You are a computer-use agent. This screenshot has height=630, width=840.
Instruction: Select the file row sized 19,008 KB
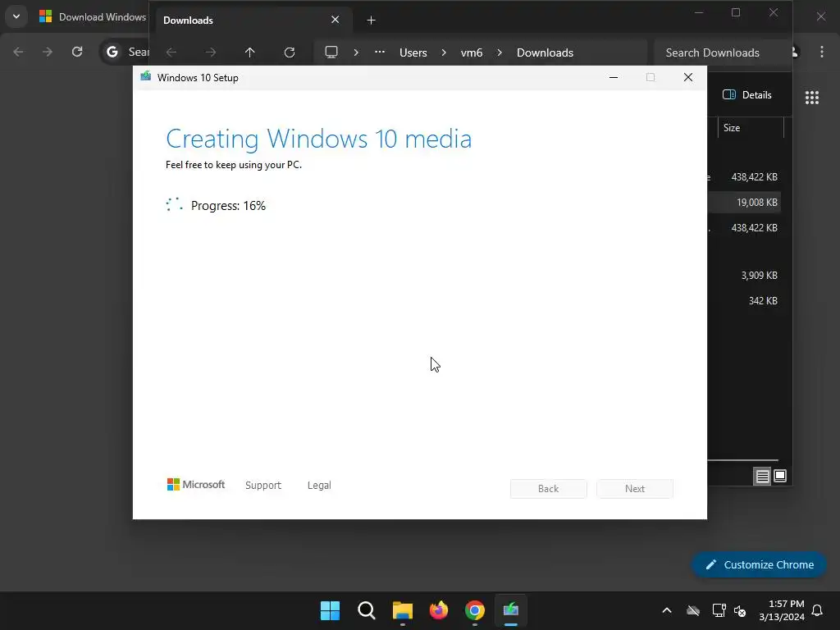(744, 203)
